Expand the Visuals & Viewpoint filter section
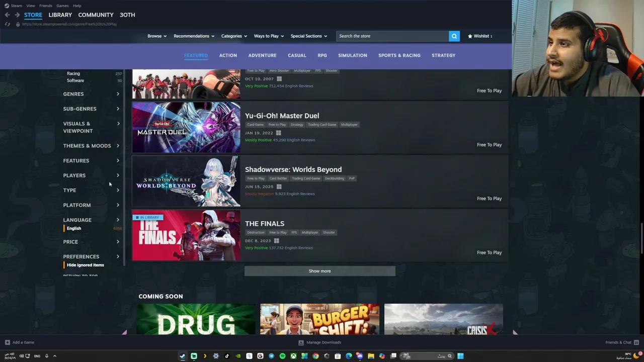 click(91, 127)
